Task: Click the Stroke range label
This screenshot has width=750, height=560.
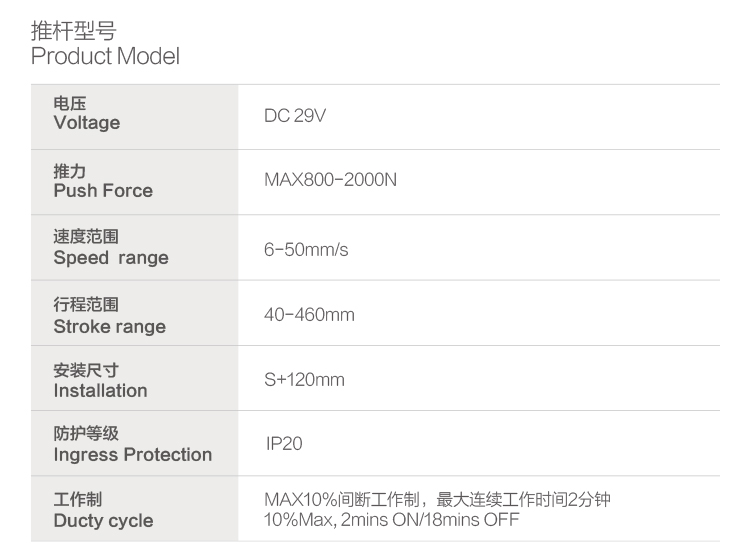Action: (110, 327)
